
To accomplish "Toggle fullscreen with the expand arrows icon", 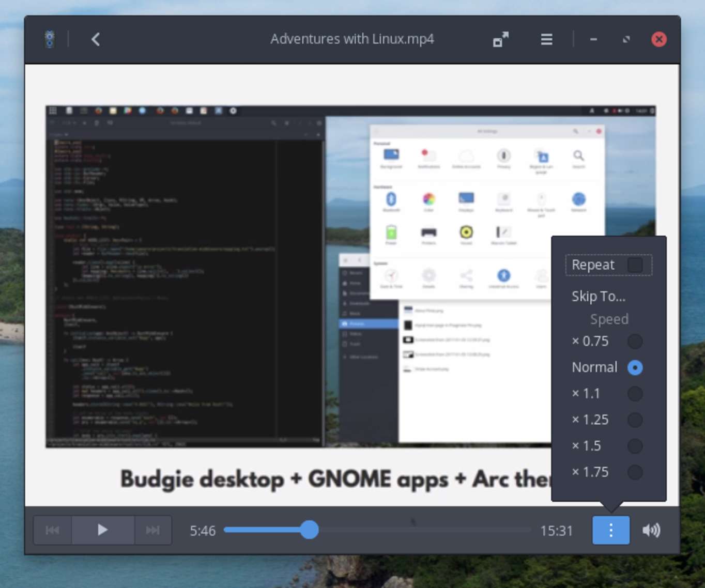I will click(x=500, y=39).
